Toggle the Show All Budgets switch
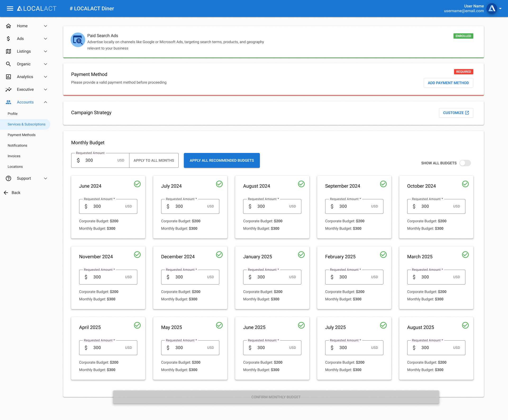Image resolution: width=508 pixels, height=420 pixels. pos(465,163)
